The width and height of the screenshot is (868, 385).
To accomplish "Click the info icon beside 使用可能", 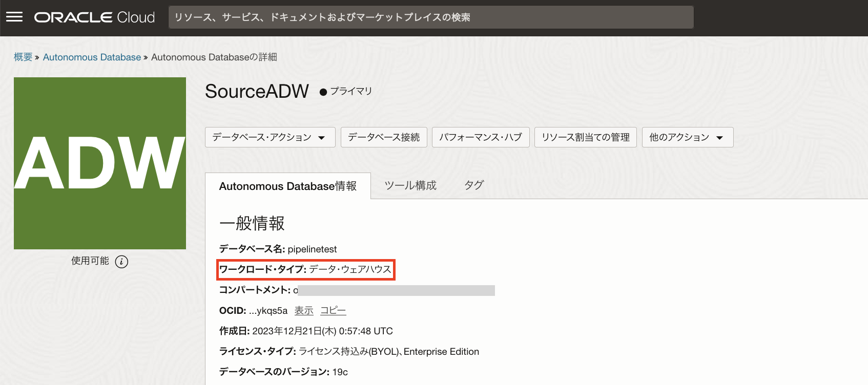I will coord(121,262).
